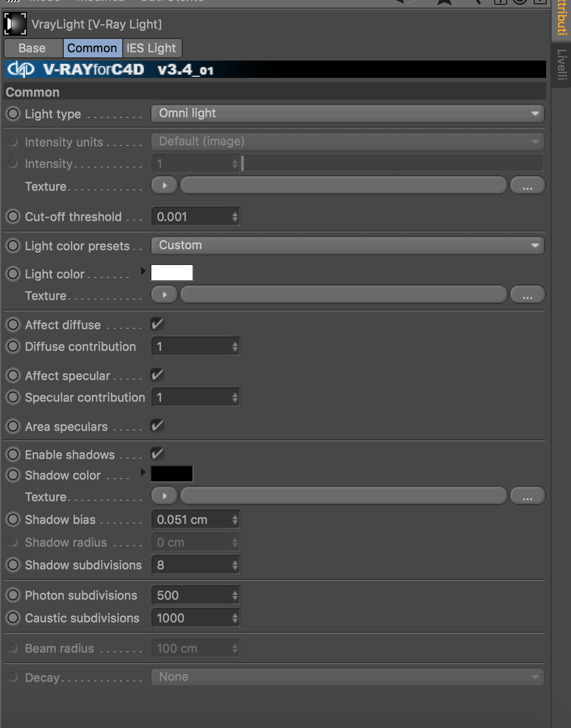
Task: Toggle keyframe circle for Light color presets
Action: pyautogui.click(x=13, y=246)
